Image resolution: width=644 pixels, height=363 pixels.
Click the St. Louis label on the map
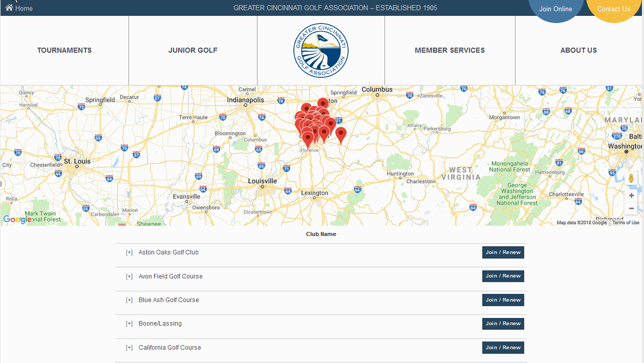[77, 161]
